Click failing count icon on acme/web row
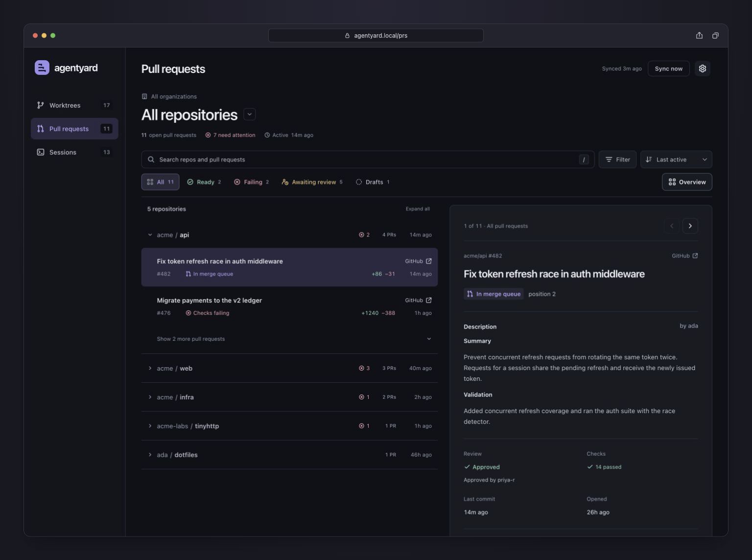 click(361, 368)
